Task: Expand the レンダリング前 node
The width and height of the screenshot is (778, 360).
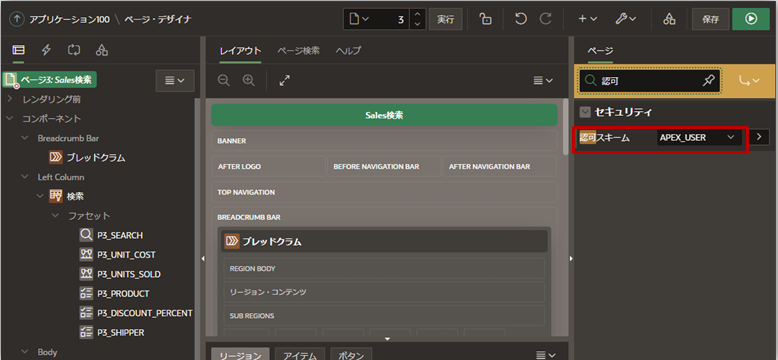Action: [9, 99]
